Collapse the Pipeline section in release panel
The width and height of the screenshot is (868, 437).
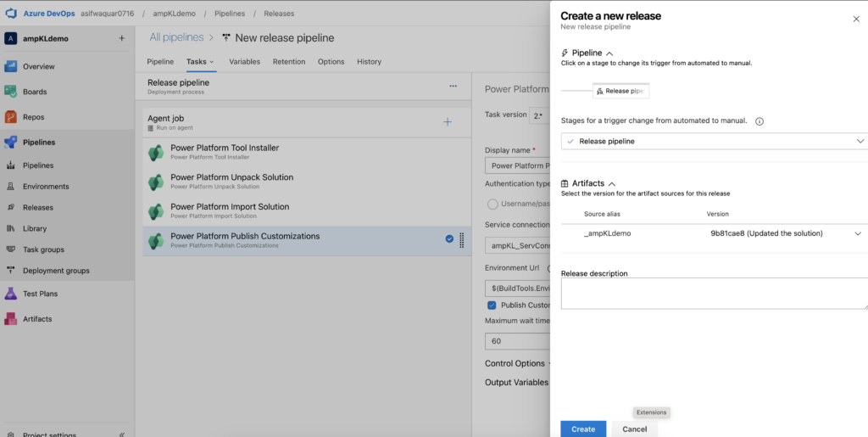[609, 53]
